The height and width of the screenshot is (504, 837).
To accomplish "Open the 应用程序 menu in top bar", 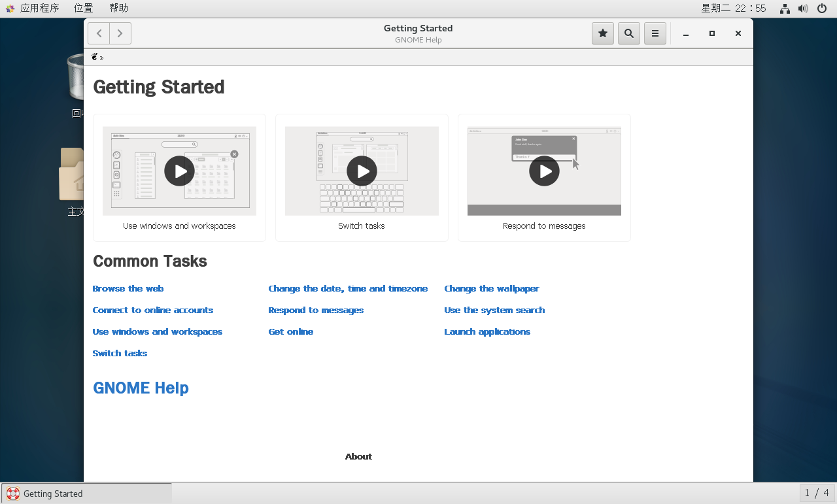I will [33, 8].
